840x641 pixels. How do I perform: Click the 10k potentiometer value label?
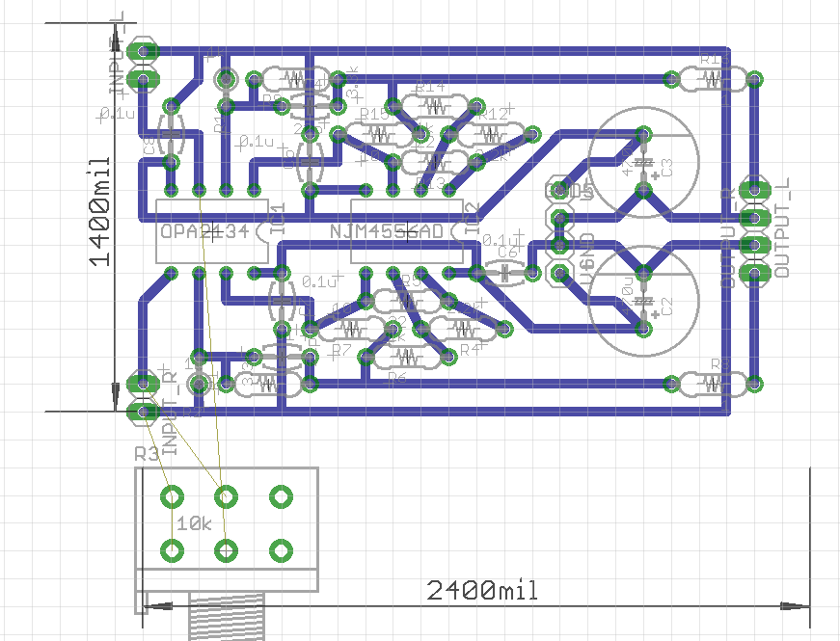[x=194, y=524]
